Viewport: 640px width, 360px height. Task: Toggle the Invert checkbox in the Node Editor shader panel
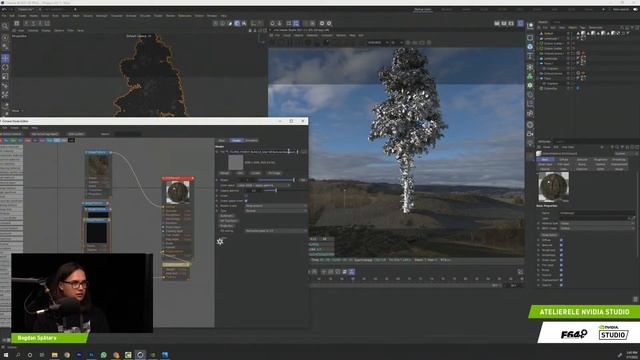[246, 196]
